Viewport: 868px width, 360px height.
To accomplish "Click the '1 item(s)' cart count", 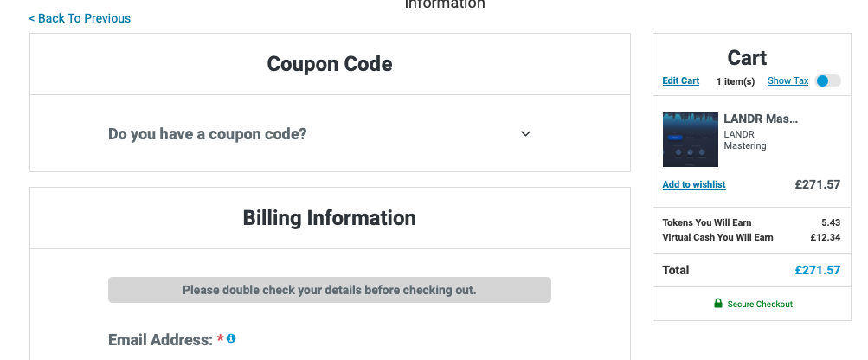I will 735,81.
